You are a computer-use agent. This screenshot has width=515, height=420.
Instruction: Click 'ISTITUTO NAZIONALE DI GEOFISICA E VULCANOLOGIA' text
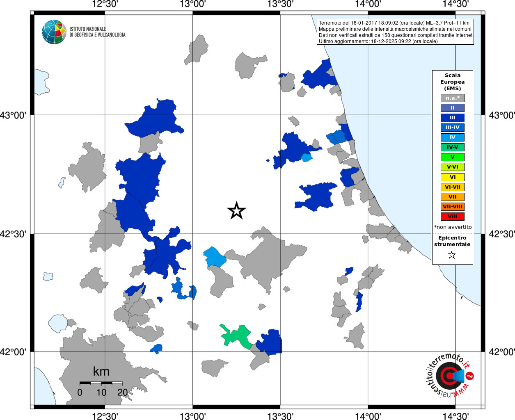click(97, 32)
